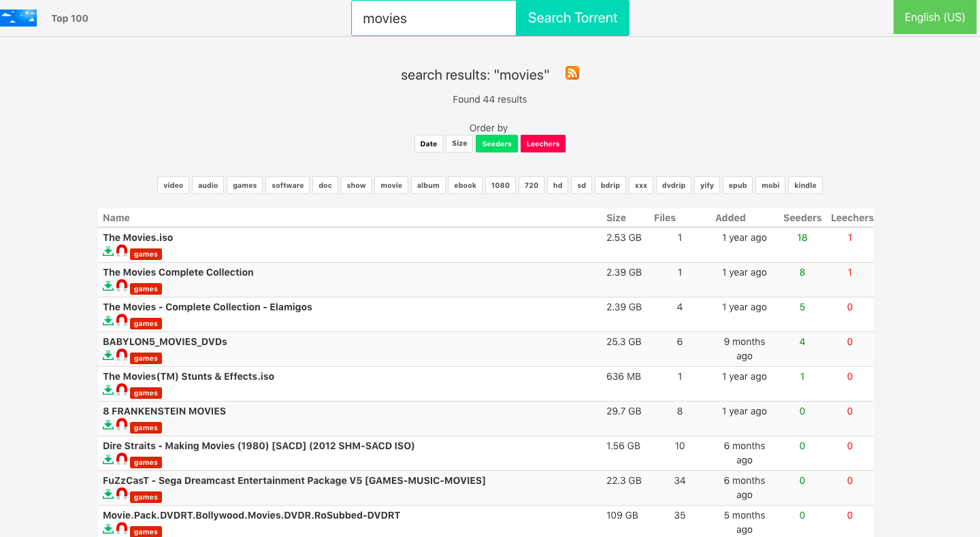Download torrent for Stunts & Effects.iso
This screenshot has height=537, width=980.
click(x=108, y=390)
